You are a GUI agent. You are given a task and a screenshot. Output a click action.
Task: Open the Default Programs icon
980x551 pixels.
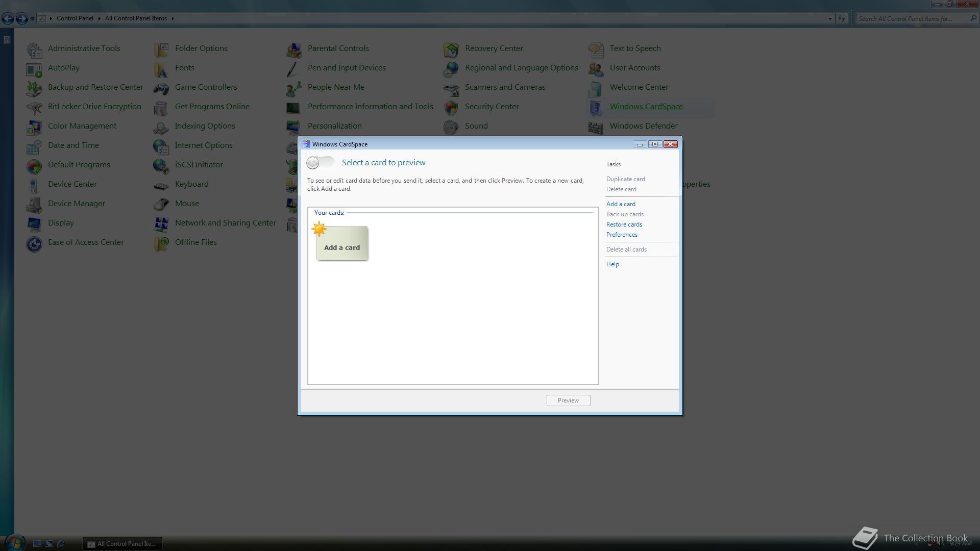[34, 166]
